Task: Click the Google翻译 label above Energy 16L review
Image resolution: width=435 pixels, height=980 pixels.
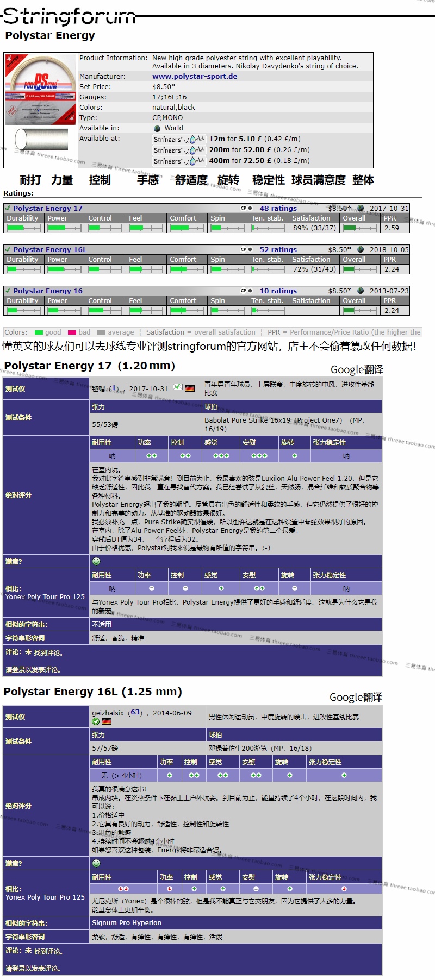Action: (356, 697)
